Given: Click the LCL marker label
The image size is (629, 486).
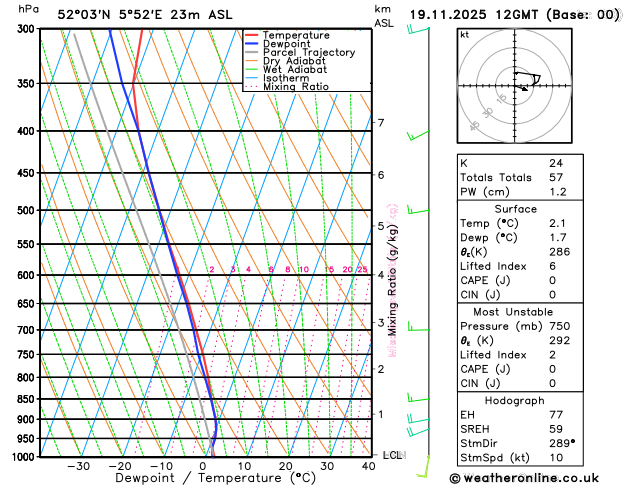Looking at the screenshot, I should point(394,455).
